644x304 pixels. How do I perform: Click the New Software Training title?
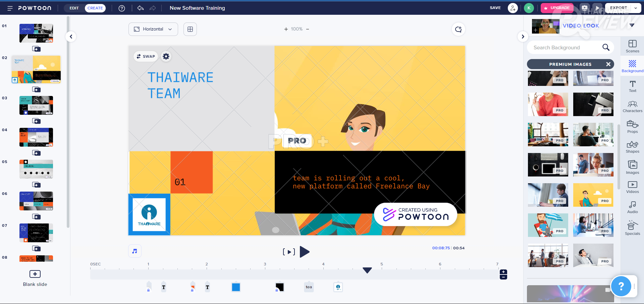pyautogui.click(x=197, y=8)
